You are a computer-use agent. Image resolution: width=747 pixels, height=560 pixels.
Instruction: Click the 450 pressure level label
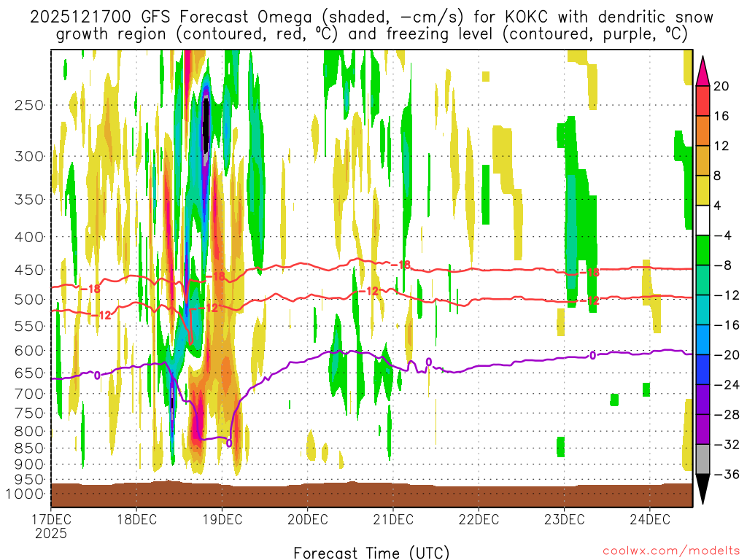pos(29,270)
